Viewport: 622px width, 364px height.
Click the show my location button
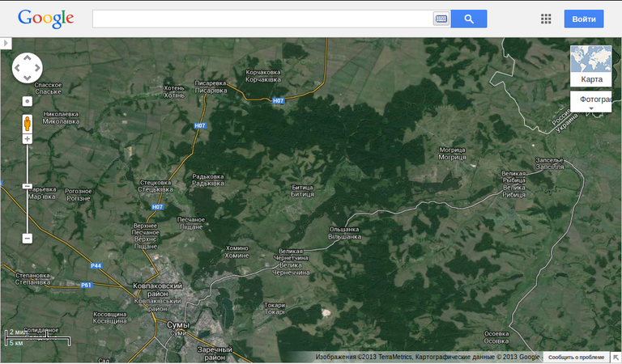[27, 102]
